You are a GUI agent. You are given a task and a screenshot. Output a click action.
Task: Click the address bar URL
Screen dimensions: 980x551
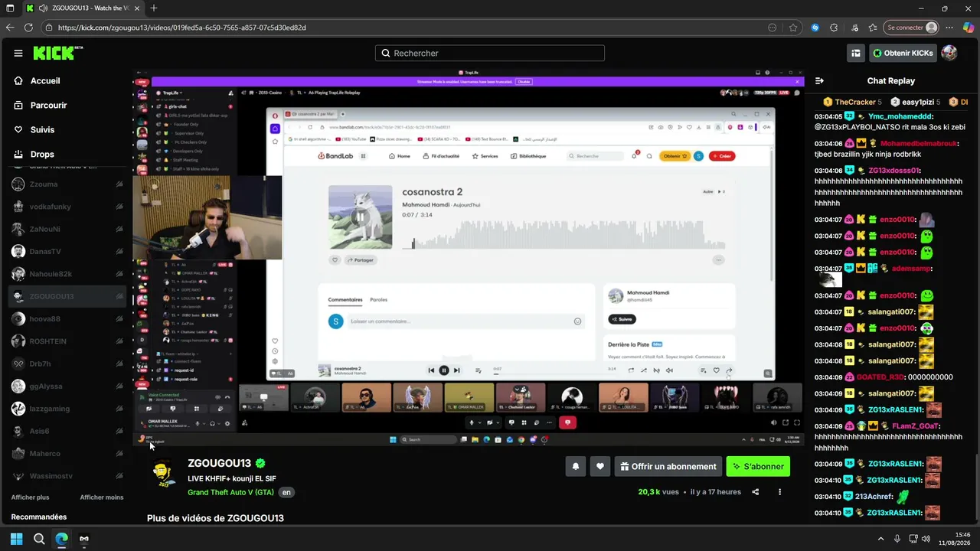coord(182,28)
